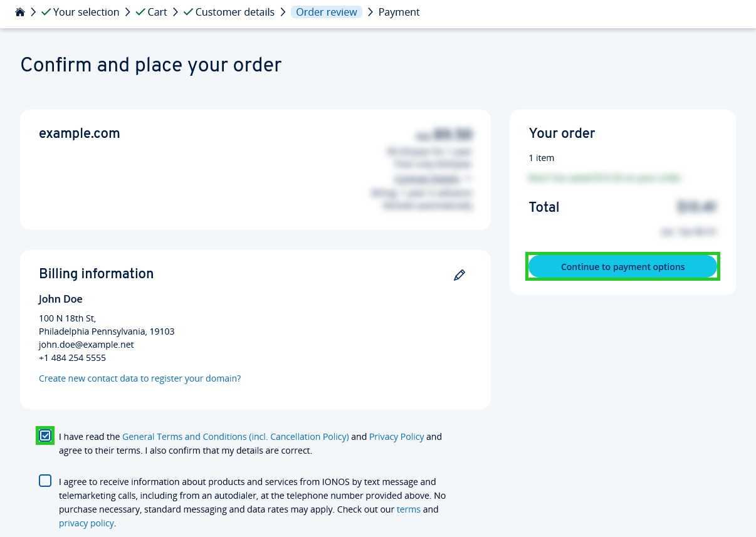
Task: Open the terms link in marketing paragraph
Action: coord(409,509)
